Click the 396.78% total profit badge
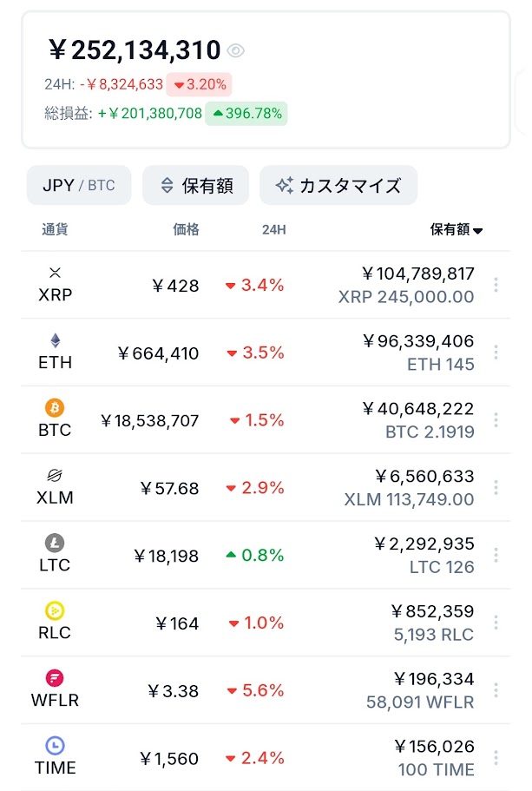532x791 pixels. [246, 114]
